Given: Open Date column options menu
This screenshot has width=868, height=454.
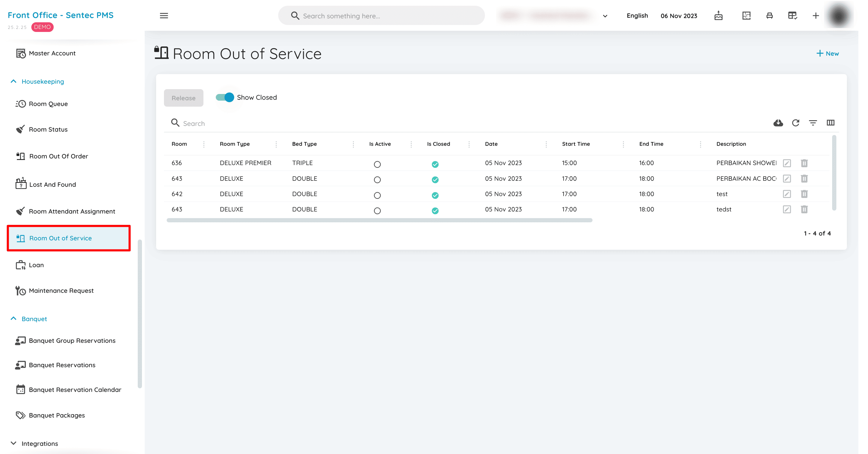Looking at the screenshot, I should [x=546, y=144].
